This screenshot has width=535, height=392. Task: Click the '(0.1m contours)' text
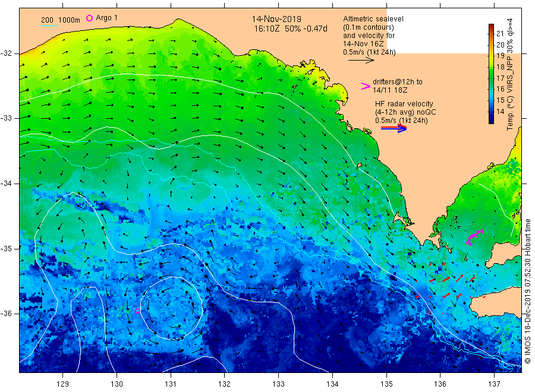tap(368, 27)
